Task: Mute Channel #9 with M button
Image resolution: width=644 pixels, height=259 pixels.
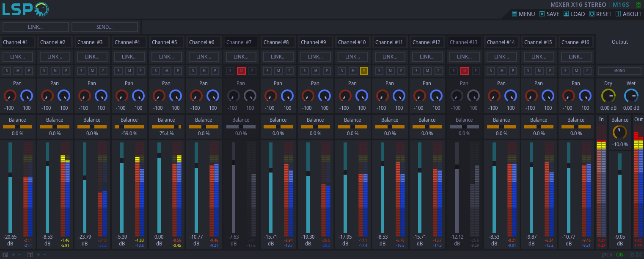Action: (316, 71)
